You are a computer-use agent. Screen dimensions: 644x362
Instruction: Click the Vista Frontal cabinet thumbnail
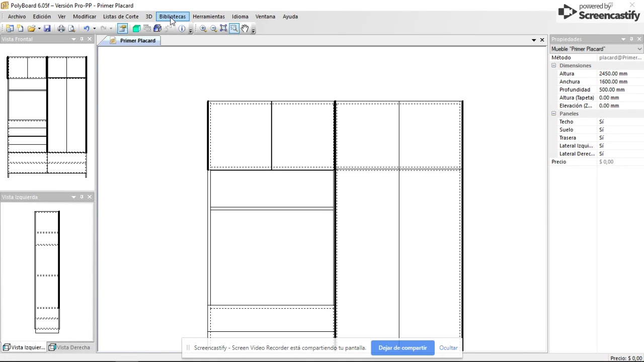[x=47, y=117]
